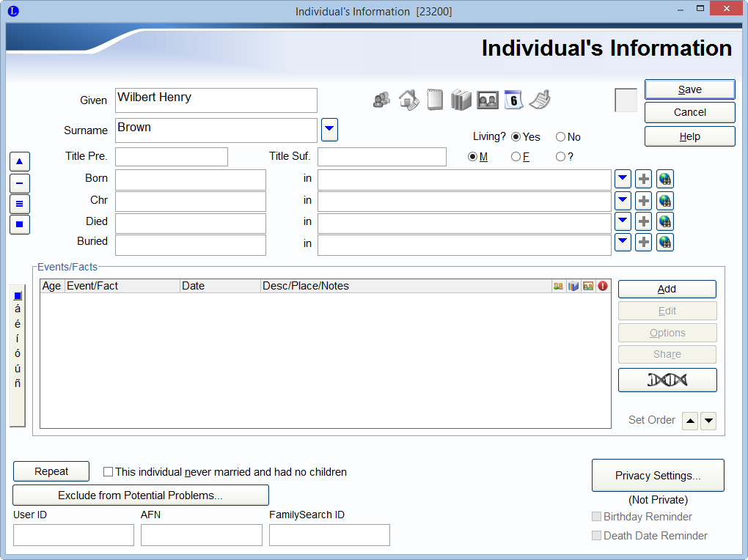Screen dimensions: 748x560
Task: Click the Event/Fact column header
Action: coord(122,286)
